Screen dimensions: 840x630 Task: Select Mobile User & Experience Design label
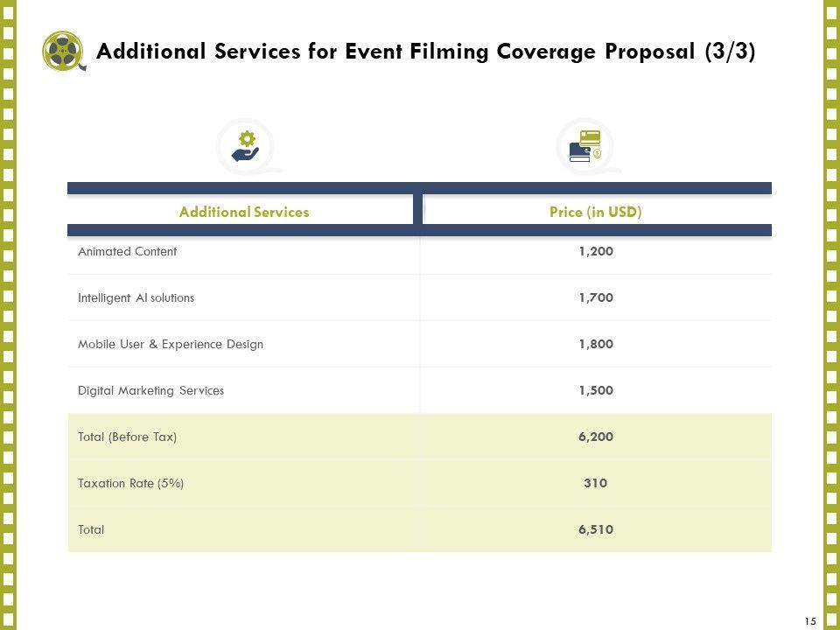[x=170, y=344]
